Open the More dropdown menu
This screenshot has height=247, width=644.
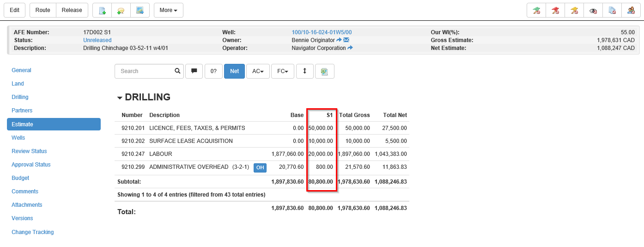(x=168, y=10)
